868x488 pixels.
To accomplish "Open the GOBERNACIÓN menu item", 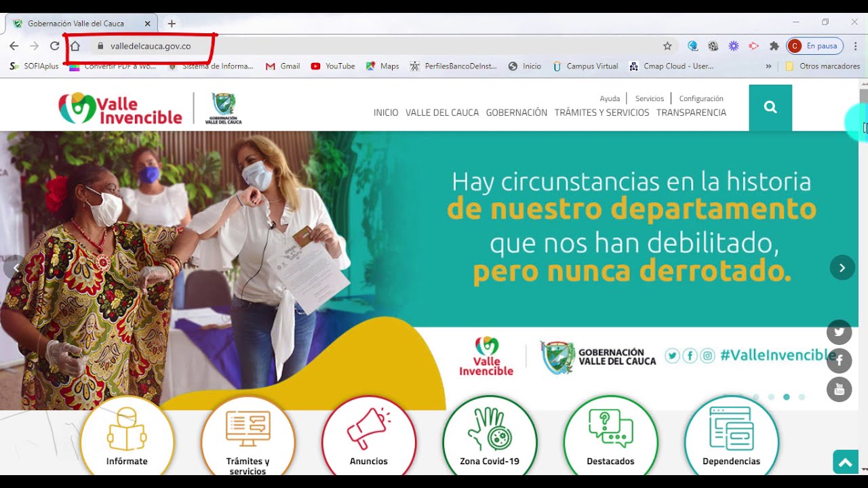I will coord(517,113).
